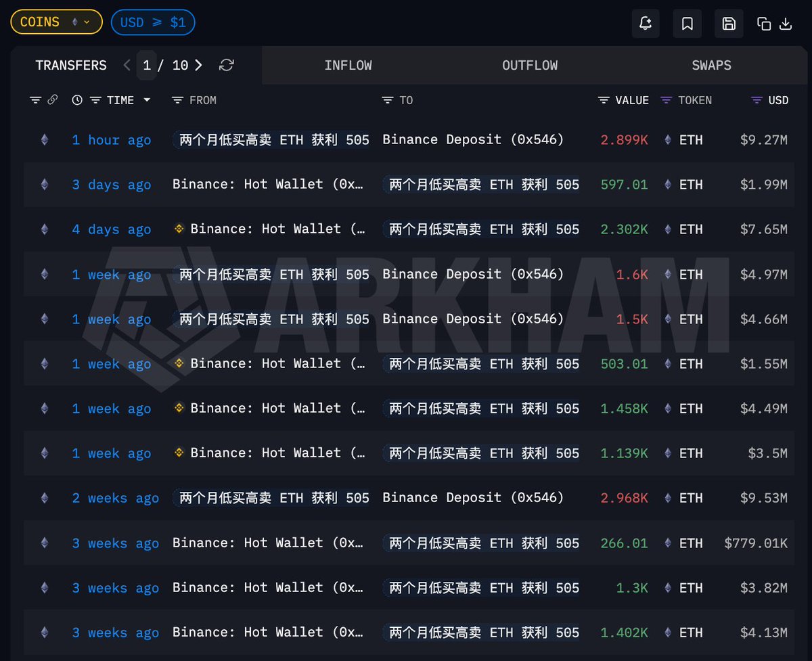This screenshot has height=661, width=812.
Task: Refresh the transfers list
Action: coord(227,65)
